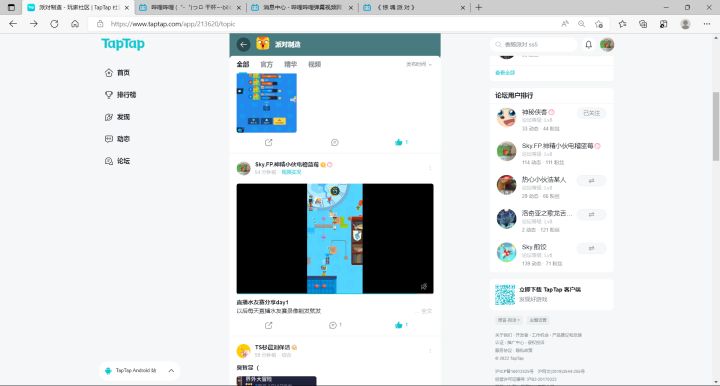The width and height of the screenshot is (720, 386).
Task: Open the blue game screenshot thumbnail
Action: pyautogui.click(x=266, y=103)
